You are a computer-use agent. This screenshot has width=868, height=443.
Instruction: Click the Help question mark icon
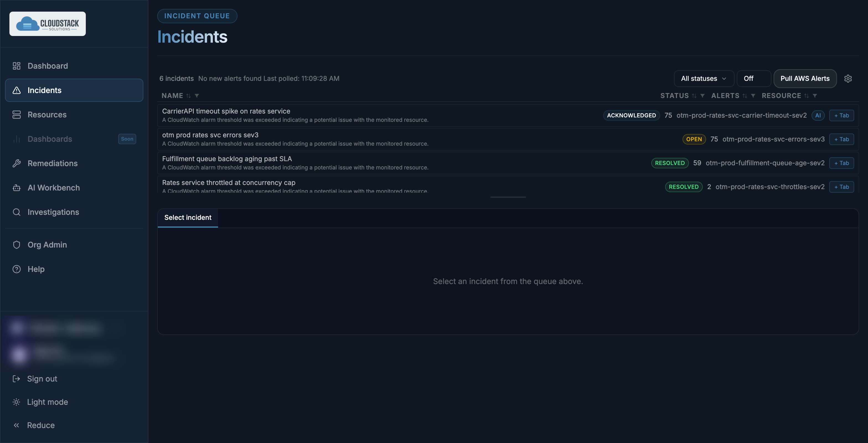click(17, 269)
